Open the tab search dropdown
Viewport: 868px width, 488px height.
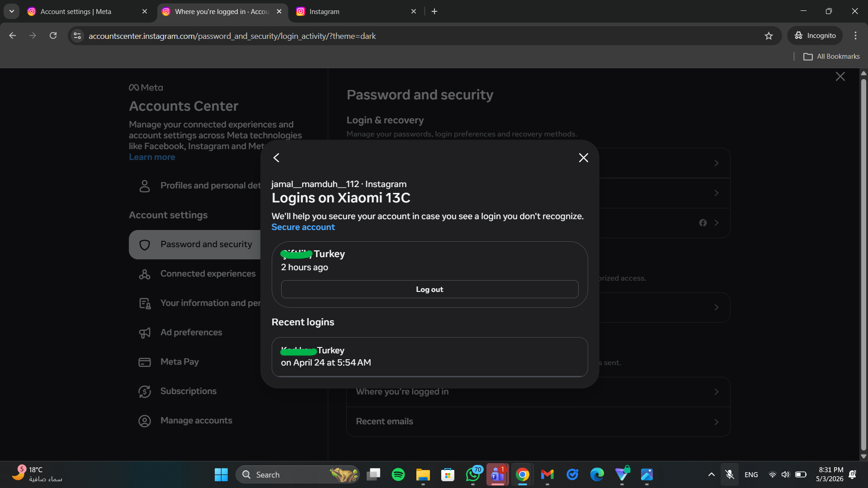click(12, 11)
